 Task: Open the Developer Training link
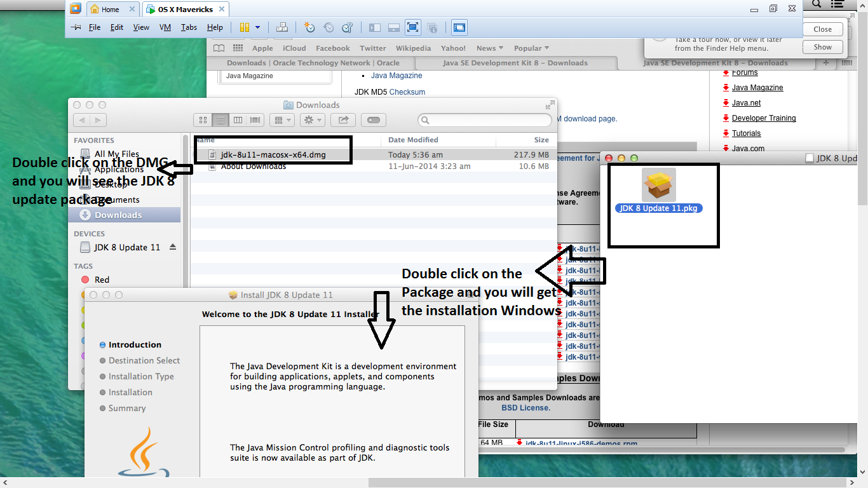(764, 118)
